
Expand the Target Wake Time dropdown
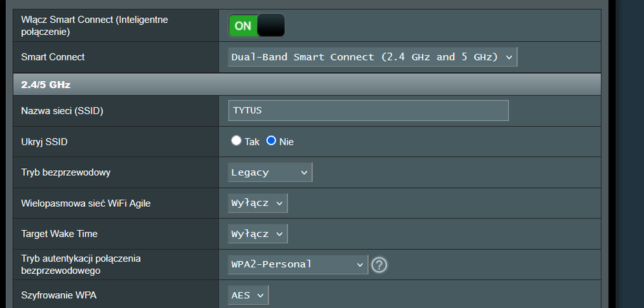click(x=257, y=233)
